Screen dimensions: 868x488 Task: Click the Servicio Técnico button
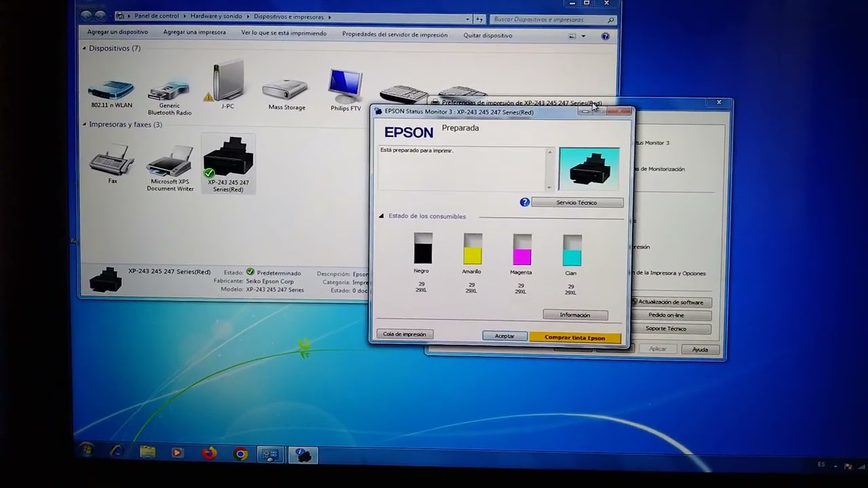[577, 203]
